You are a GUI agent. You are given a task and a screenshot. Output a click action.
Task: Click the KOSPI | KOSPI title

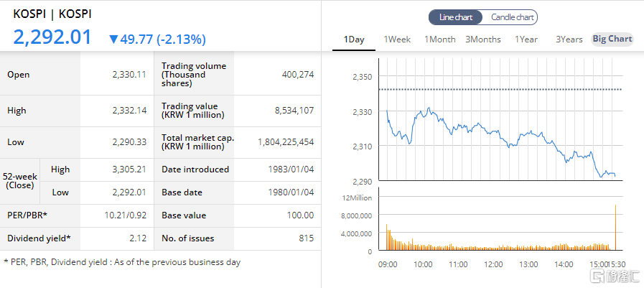click(52, 14)
